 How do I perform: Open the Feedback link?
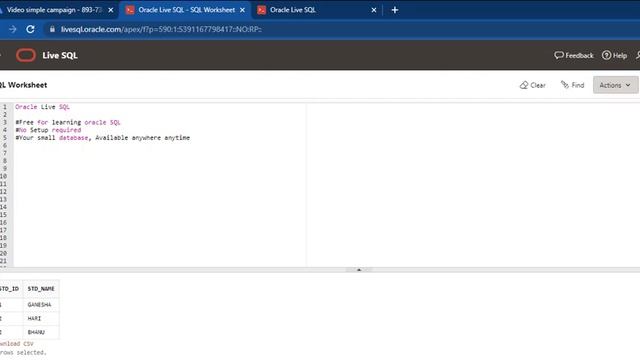click(x=573, y=56)
